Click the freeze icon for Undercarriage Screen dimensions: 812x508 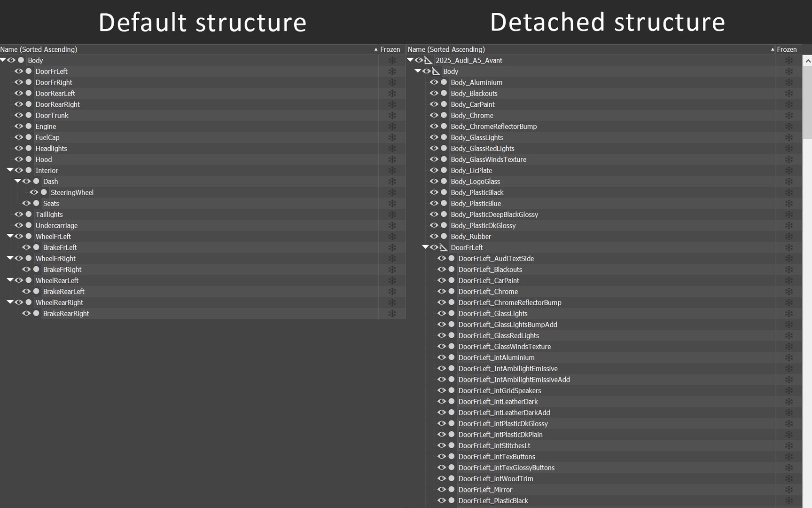pos(392,225)
